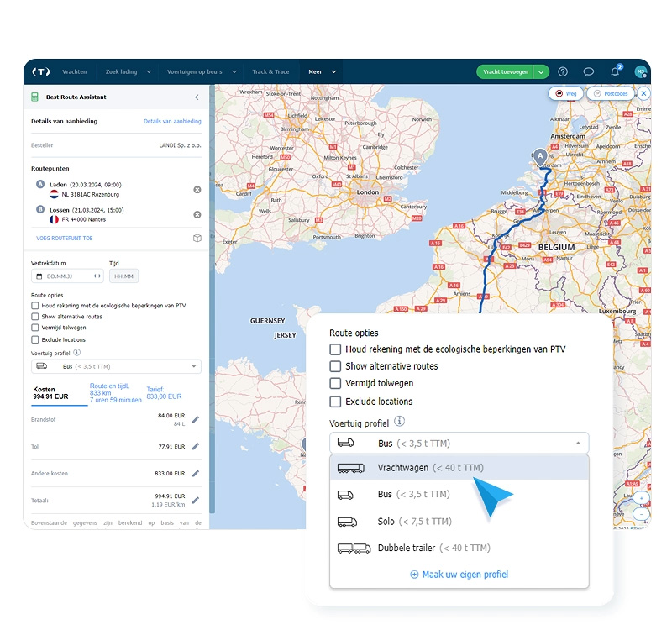The width and height of the screenshot is (672, 630).
Task: Click the Vrachtwagen truck icon in dropdown list
Action: 350,468
